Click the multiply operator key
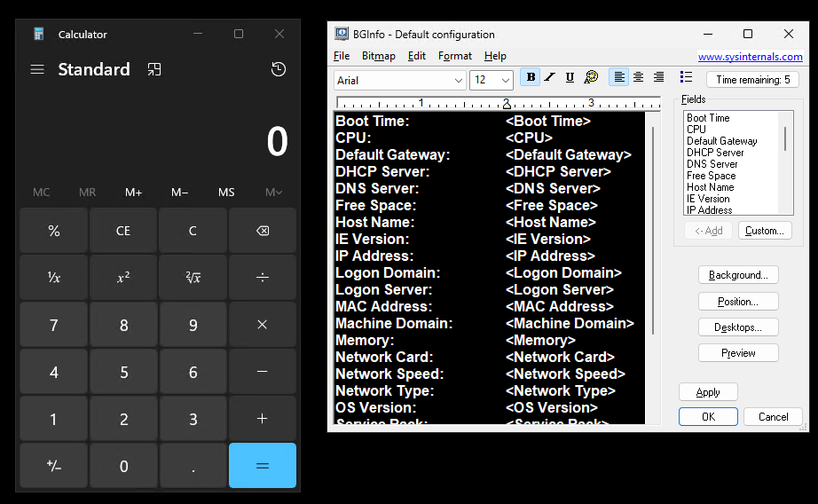818x504 pixels. point(263,325)
